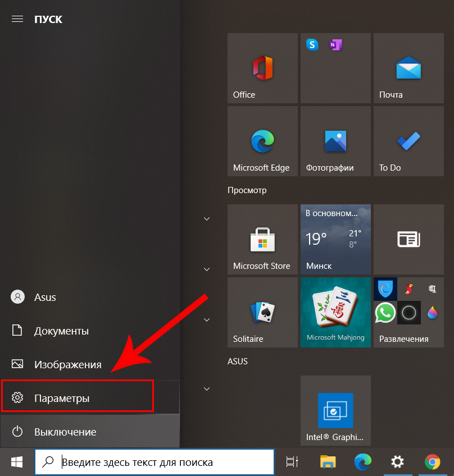Click the search box on the taskbar
This screenshot has width=454, height=476.
(155, 462)
